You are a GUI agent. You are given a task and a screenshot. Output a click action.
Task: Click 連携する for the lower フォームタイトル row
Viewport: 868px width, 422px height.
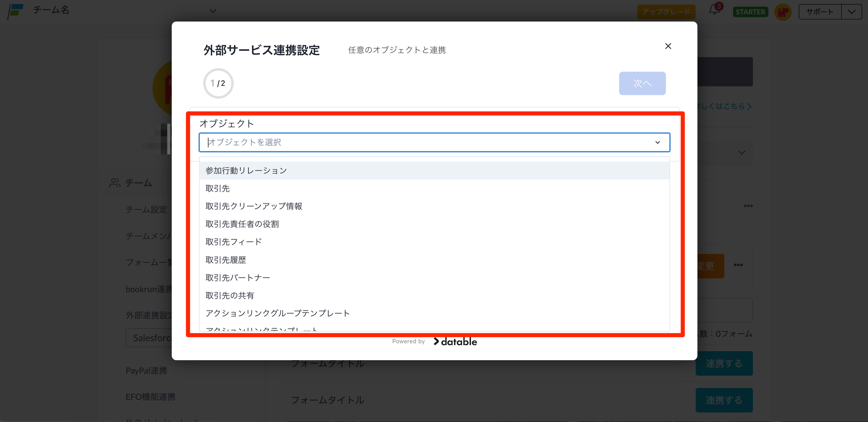coord(724,400)
